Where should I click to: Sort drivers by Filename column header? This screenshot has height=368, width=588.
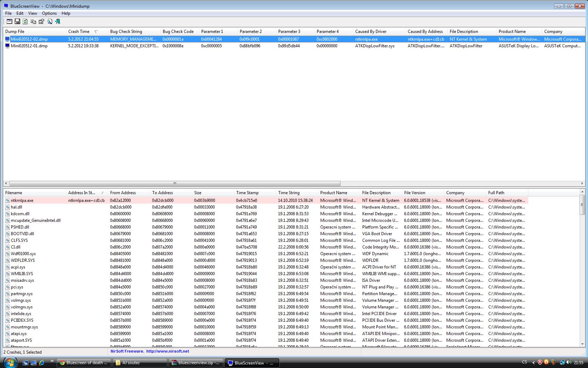pos(35,193)
